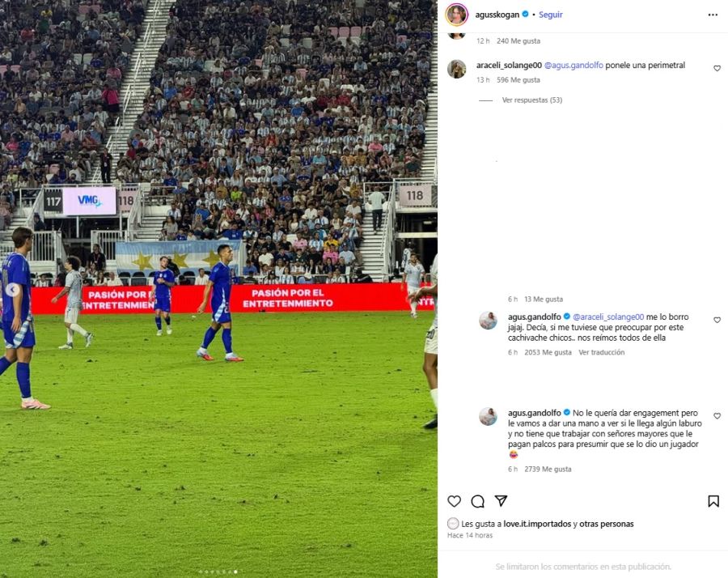Like araceli_solange00's perimetral comment
Viewport: 728px width, 578px height.
(717, 68)
